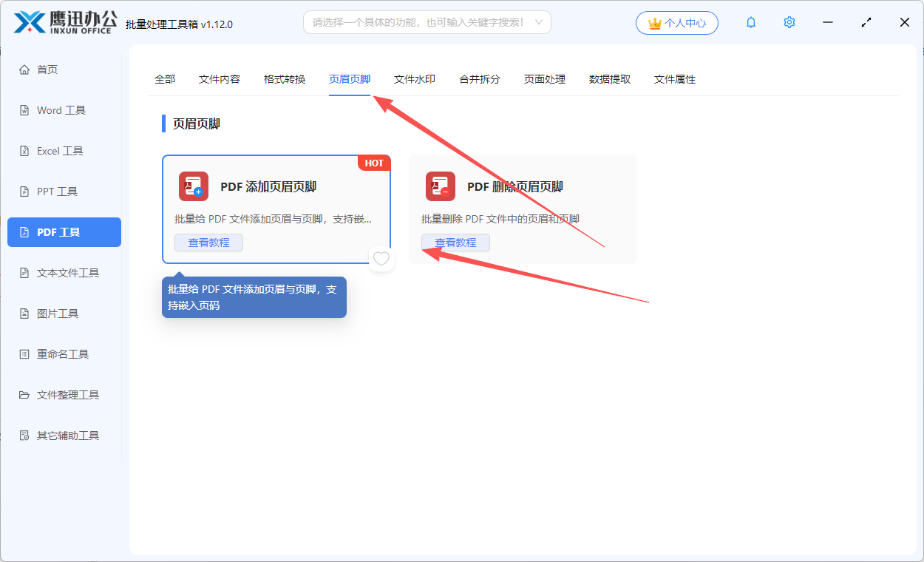
Task: Select Excel 工具 in the sidebar
Action: pyautogui.click(x=63, y=150)
